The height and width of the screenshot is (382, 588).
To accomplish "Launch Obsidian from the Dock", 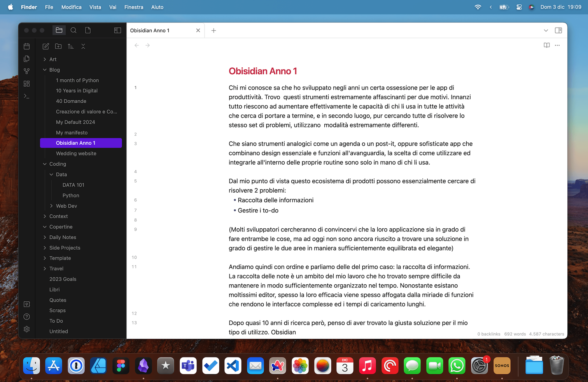I will pyautogui.click(x=143, y=366).
